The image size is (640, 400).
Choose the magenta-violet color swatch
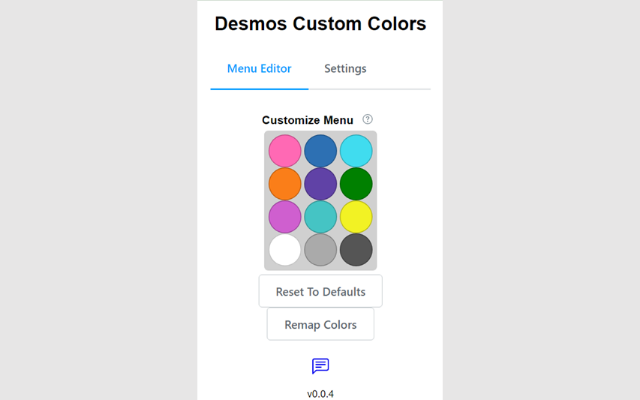click(x=285, y=217)
